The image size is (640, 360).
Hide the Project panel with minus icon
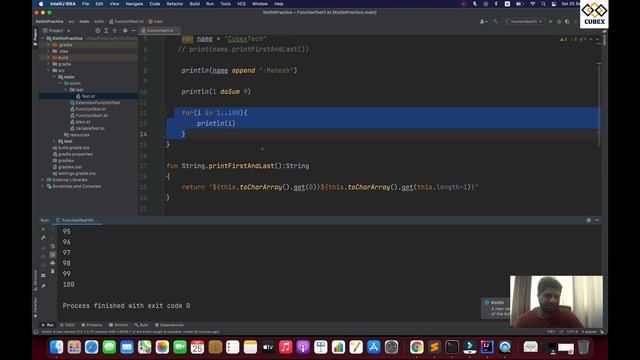click(x=133, y=31)
